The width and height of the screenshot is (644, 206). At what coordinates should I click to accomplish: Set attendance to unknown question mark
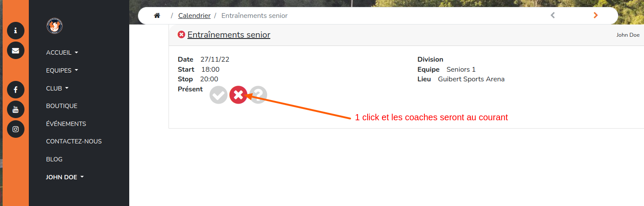[x=258, y=94]
